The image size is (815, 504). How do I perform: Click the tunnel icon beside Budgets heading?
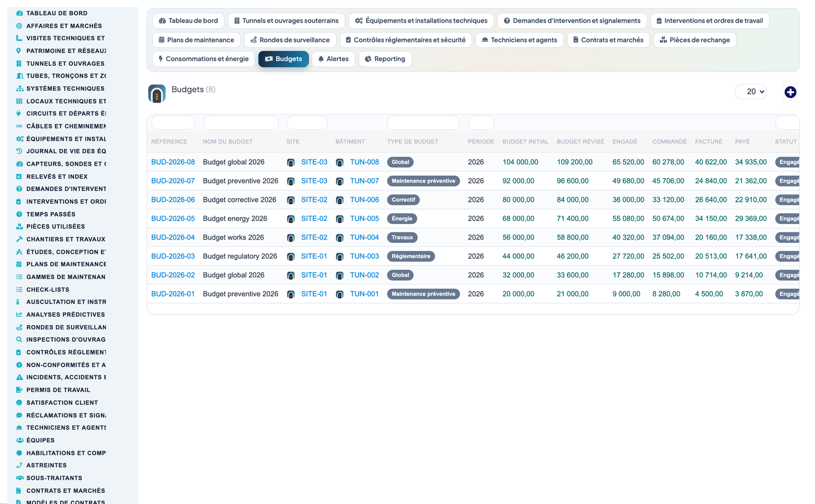tap(157, 94)
